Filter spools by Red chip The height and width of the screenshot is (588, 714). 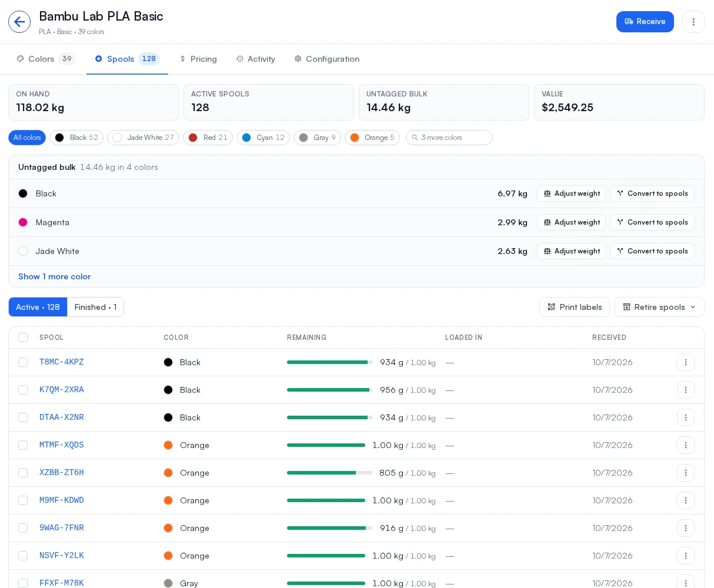tap(208, 138)
